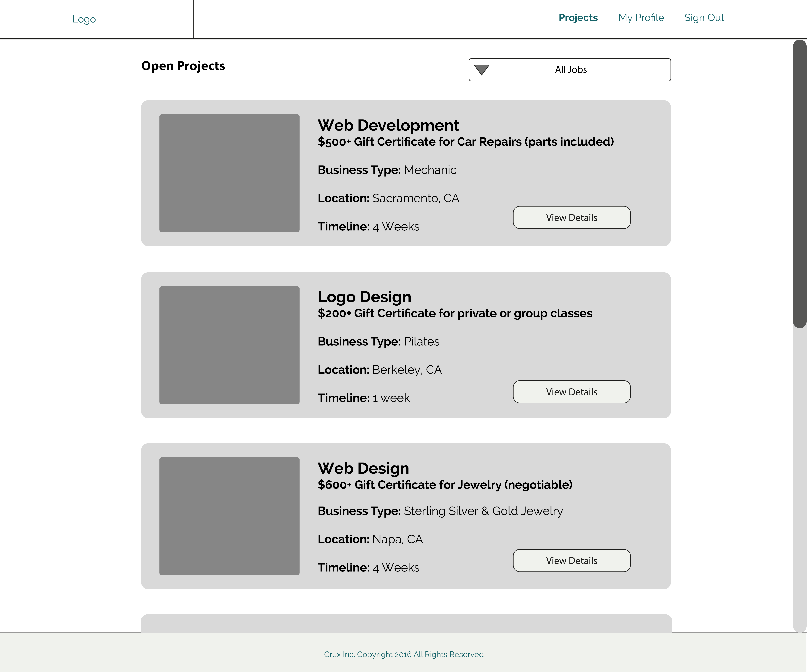Select the Web Development project title

tap(388, 125)
